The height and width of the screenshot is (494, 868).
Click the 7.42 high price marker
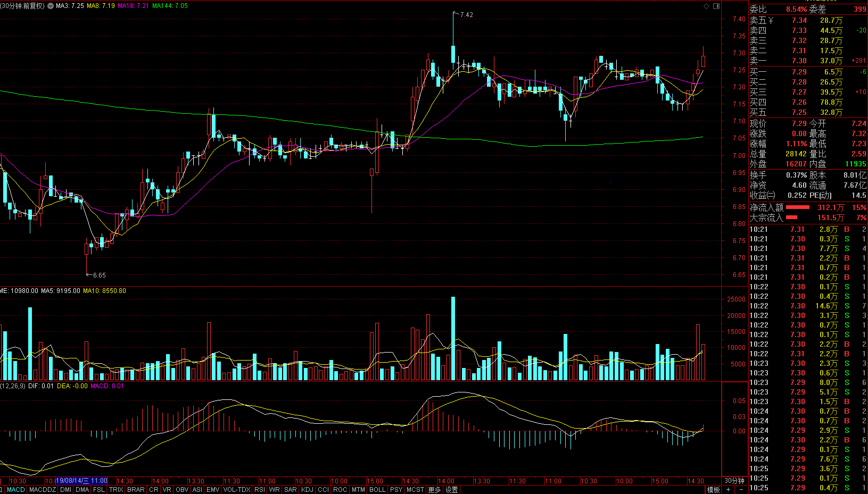point(466,15)
